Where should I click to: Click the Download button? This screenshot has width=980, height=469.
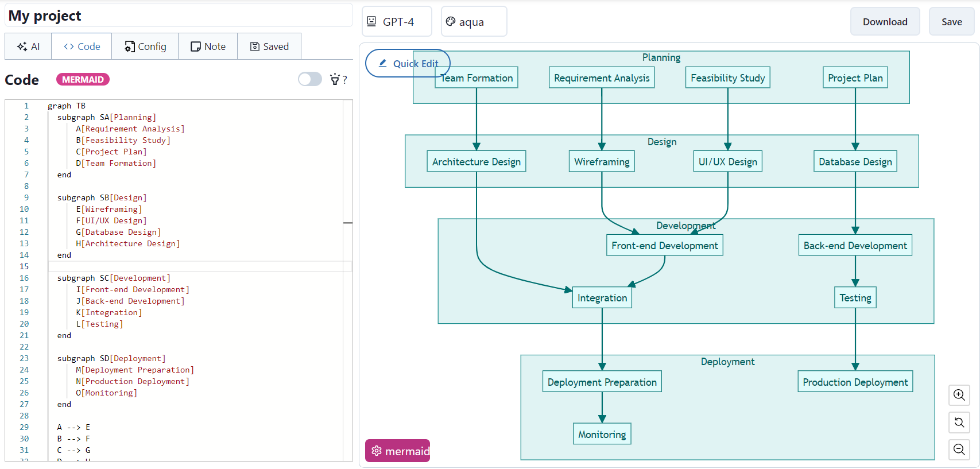885,22
